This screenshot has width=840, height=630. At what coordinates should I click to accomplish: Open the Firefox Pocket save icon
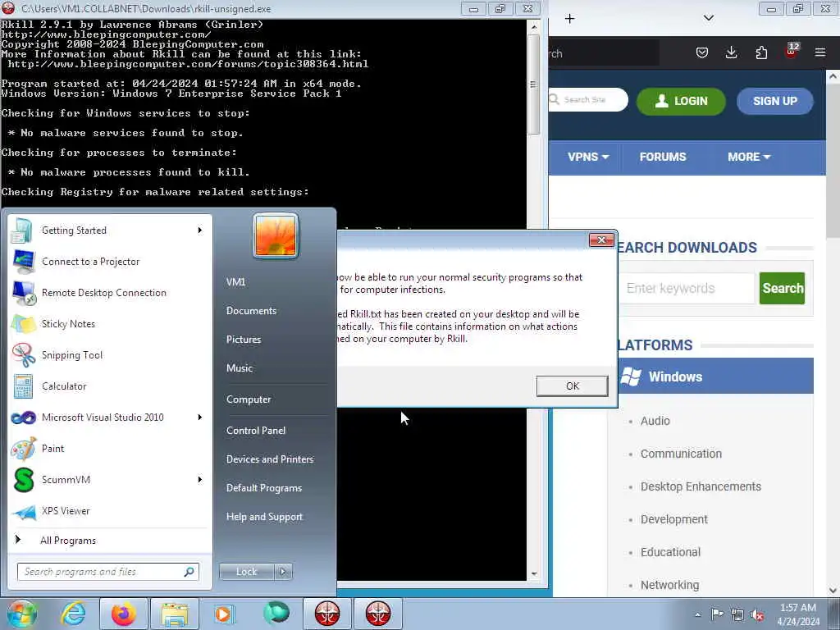tap(702, 52)
